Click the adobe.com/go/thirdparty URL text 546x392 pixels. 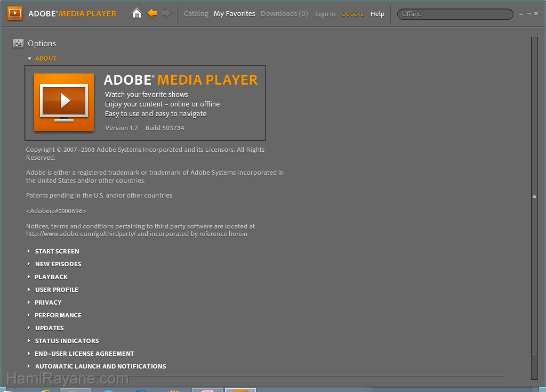[x=81, y=234]
